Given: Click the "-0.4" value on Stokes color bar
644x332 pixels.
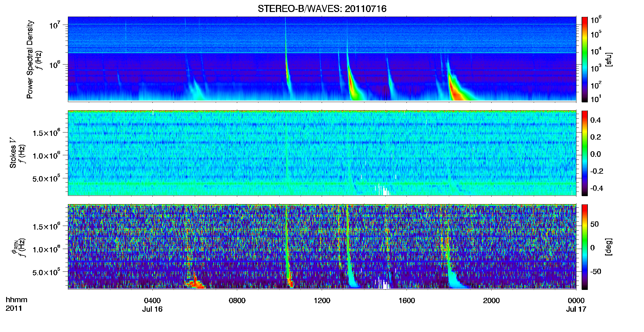Looking at the screenshot, I should 597,188.
